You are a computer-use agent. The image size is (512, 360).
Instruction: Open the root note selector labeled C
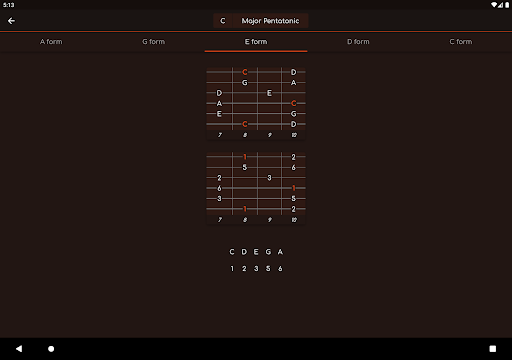click(223, 21)
